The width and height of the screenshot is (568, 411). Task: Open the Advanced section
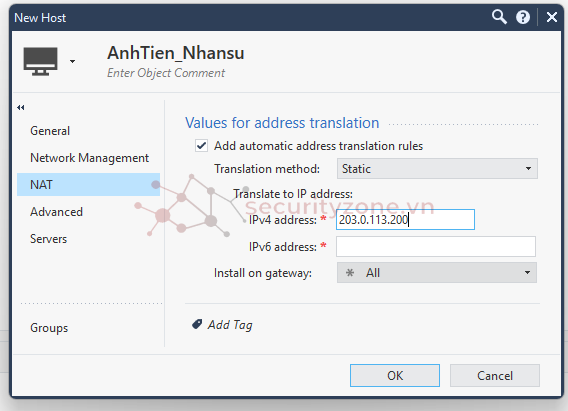(x=57, y=212)
